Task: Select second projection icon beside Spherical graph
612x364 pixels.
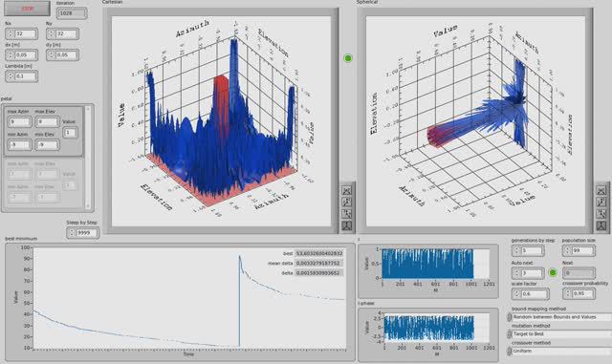Action: [x=601, y=203]
